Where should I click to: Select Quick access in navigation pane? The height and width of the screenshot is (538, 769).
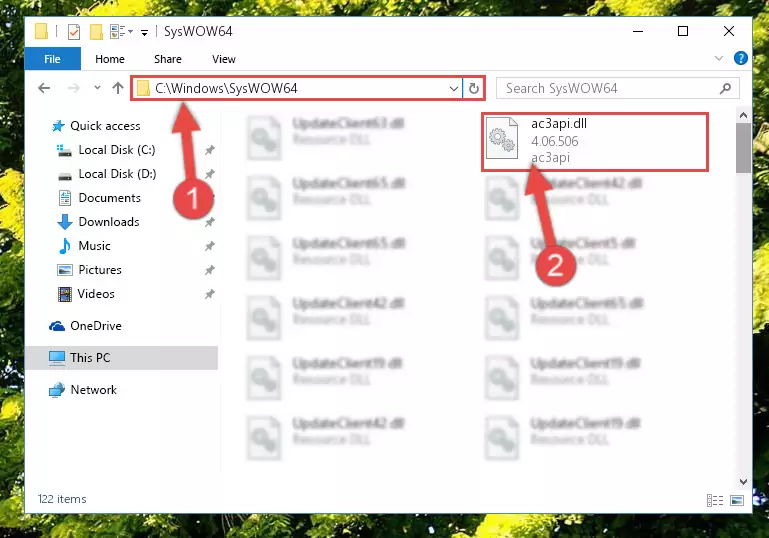pyautogui.click(x=105, y=126)
